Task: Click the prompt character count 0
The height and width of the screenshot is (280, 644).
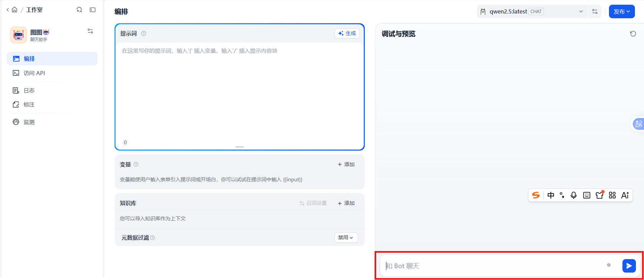Action: coord(125,142)
